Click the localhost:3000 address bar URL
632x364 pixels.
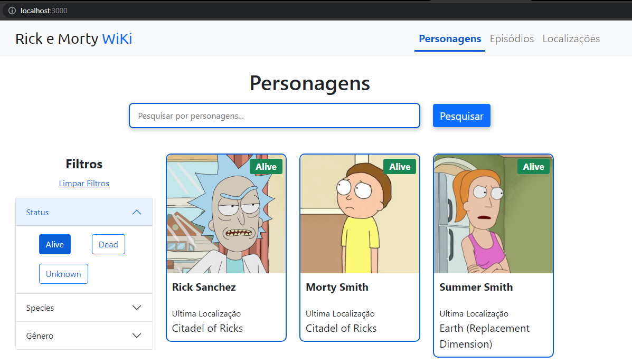click(44, 11)
